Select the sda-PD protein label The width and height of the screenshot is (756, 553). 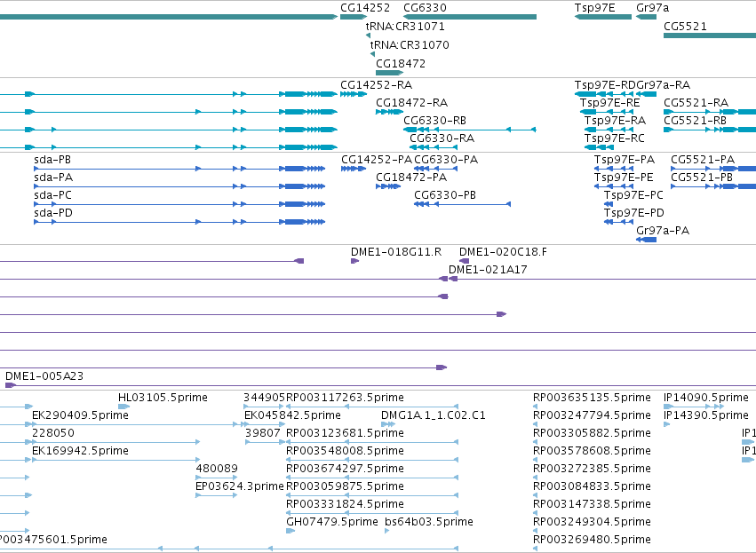coord(53,213)
